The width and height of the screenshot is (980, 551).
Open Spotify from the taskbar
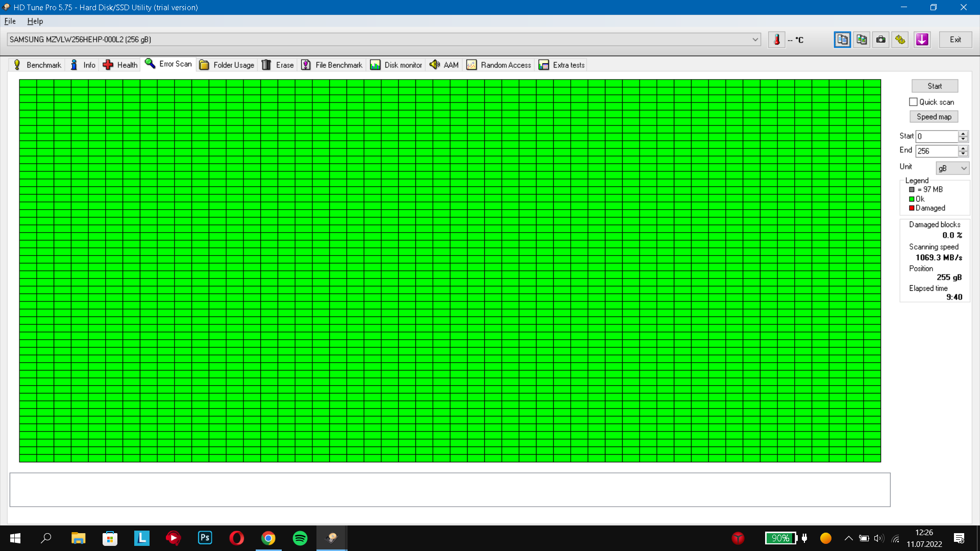[300, 538]
